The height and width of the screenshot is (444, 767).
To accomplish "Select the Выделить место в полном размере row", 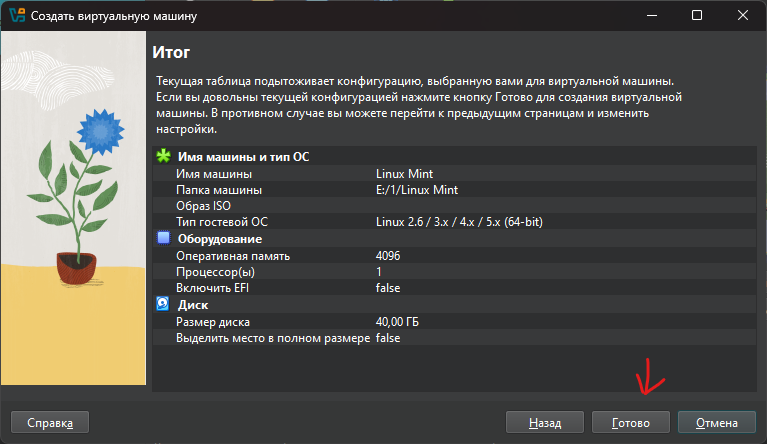I will (x=454, y=338).
